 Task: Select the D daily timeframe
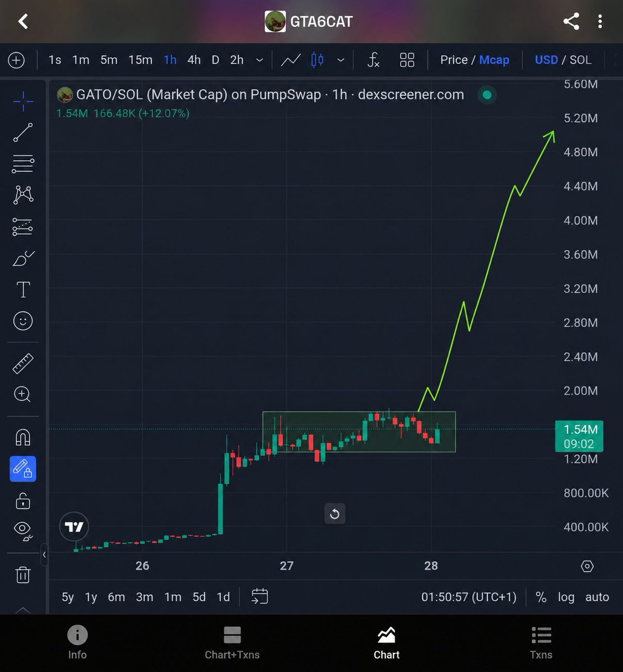[215, 60]
